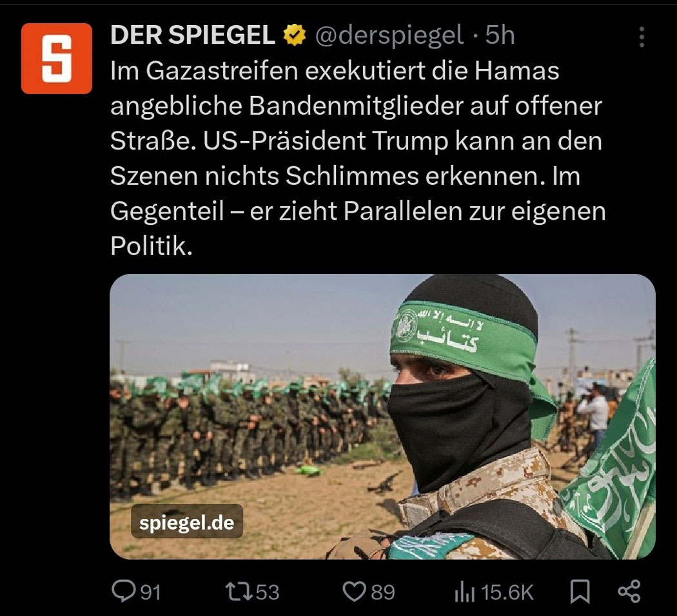This screenshot has width=677, height=616.
Task: Open the article preview image
Action: click(382, 417)
